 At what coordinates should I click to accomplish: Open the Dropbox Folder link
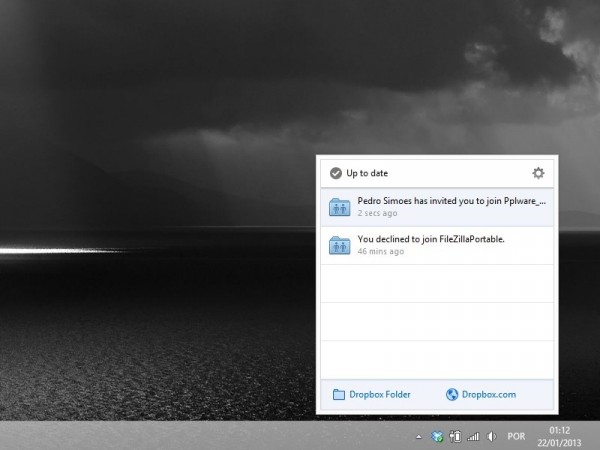(x=380, y=395)
